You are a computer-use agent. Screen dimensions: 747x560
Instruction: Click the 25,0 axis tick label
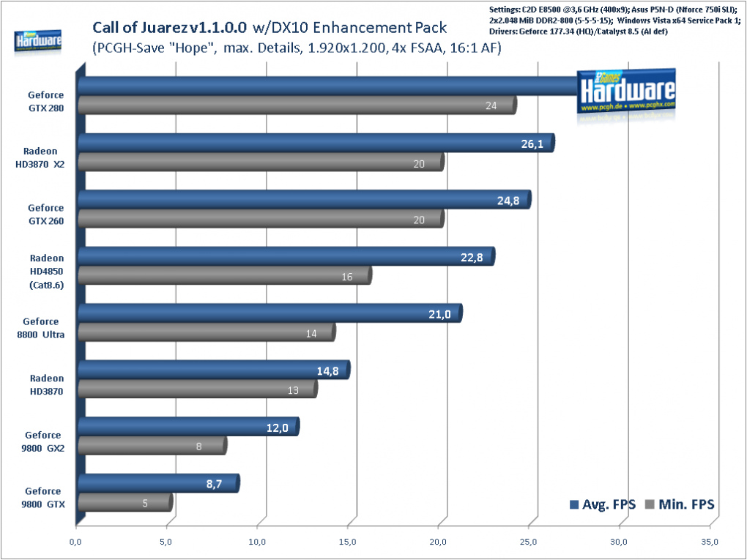coord(529,542)
